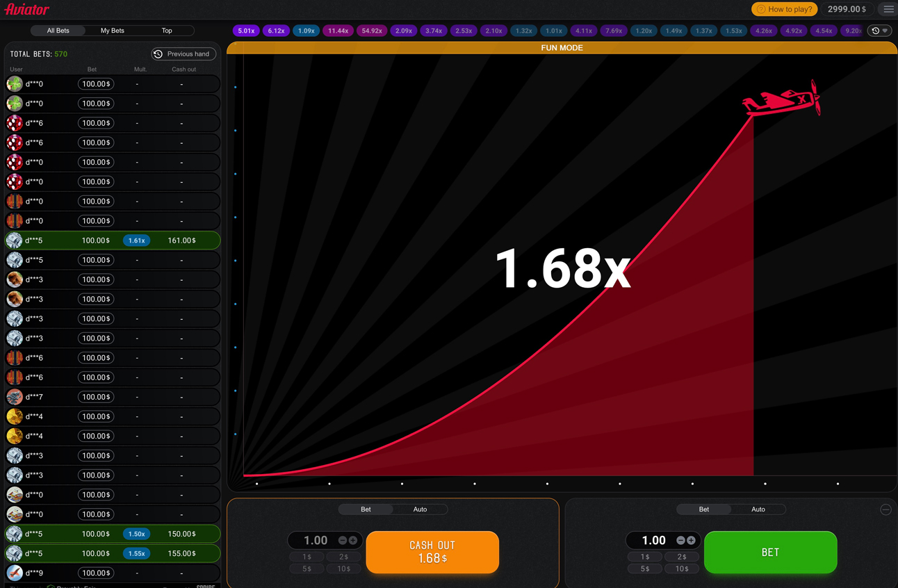Click avatar of d***5 who cashed 150.00$
898x588 pixels.
tap(15, 534)
